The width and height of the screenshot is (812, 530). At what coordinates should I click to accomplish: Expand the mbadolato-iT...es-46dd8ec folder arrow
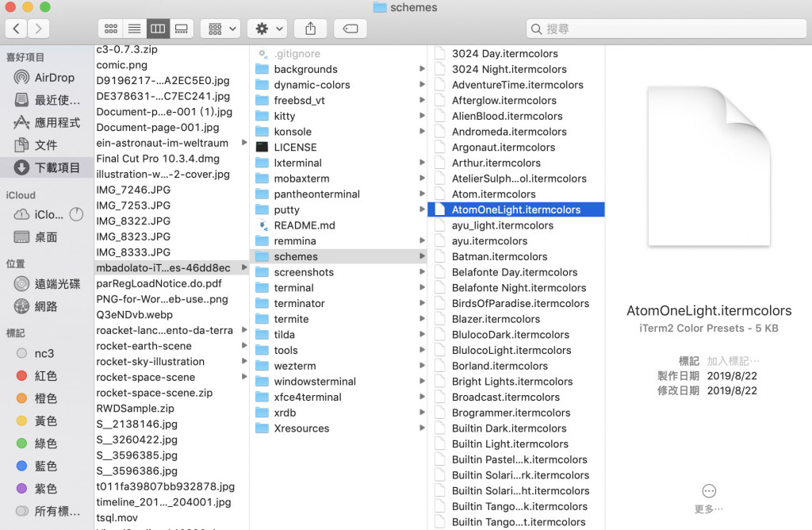244,267
